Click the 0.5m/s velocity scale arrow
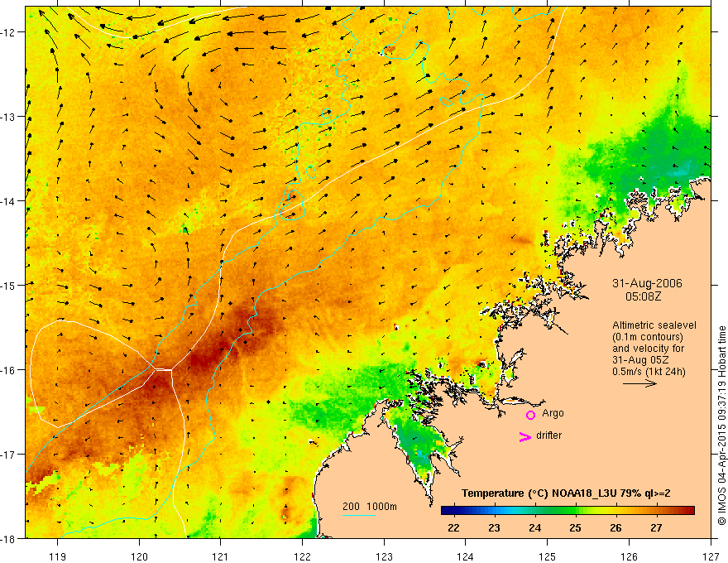The width and height of the screenshot is (728, 563). 639,383
